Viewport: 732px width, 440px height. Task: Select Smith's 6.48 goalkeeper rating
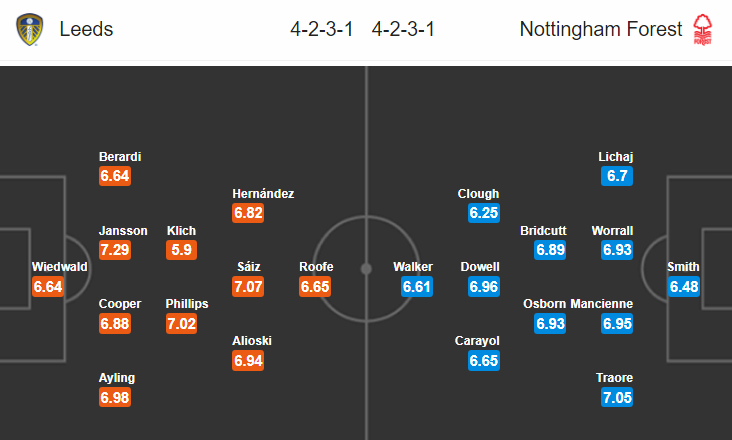point(684,286)
